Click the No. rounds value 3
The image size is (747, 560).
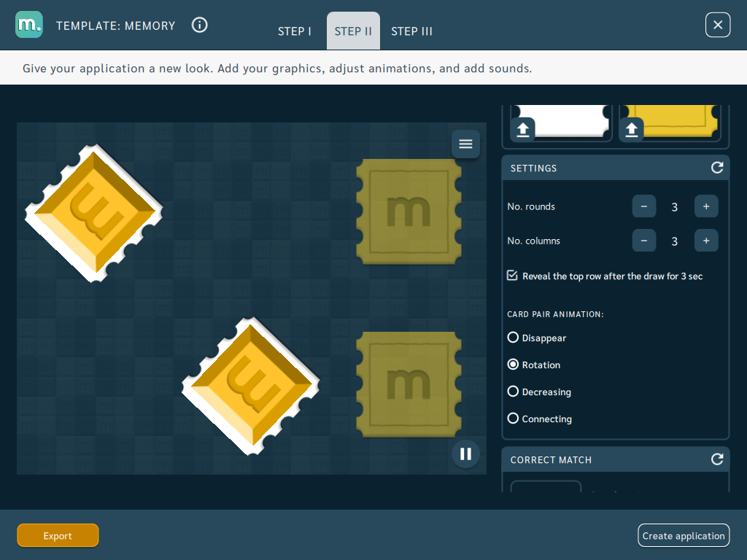(674, 207)
